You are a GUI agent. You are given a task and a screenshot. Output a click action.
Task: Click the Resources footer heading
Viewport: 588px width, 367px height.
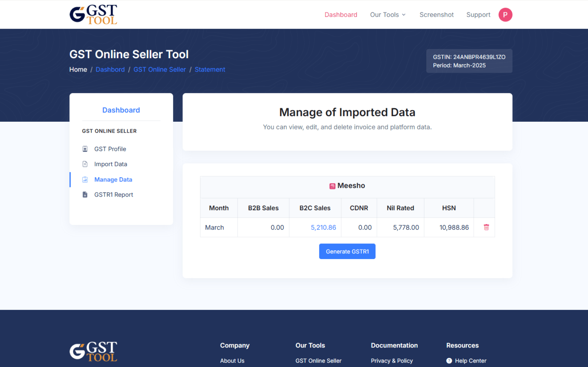point(462,346)
